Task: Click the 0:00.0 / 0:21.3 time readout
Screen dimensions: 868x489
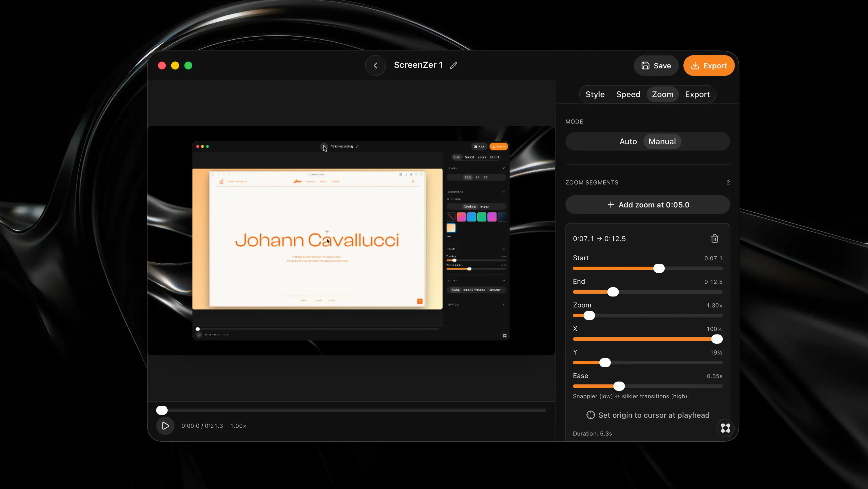Action: click(x=202, y=426)
